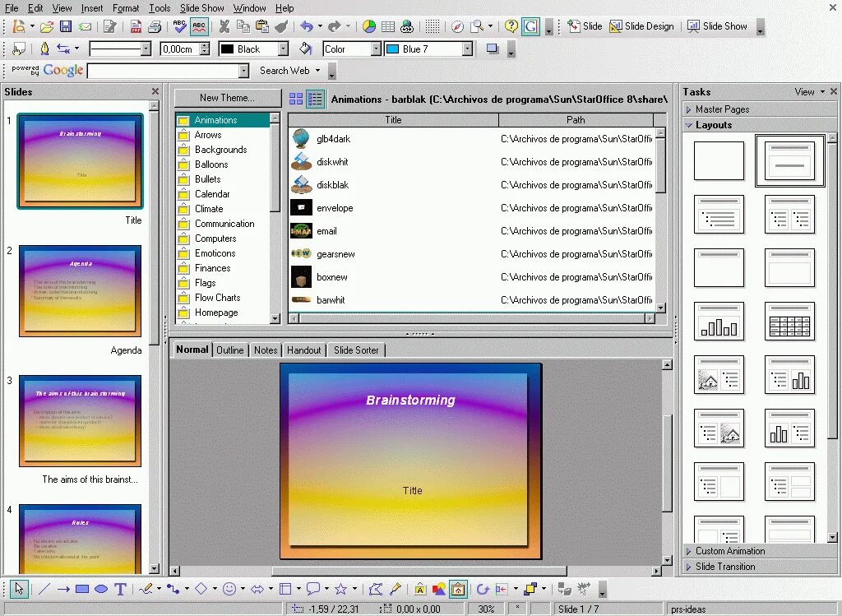Open Help question mark icon
This screenshot has height=616, width=842.
click(x=511, y=26)
